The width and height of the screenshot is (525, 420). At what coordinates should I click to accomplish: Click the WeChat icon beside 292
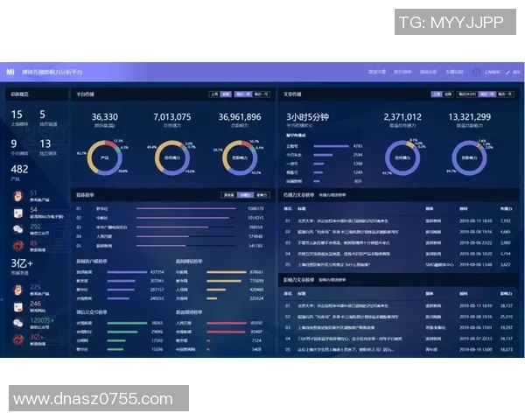click(18, 228)
